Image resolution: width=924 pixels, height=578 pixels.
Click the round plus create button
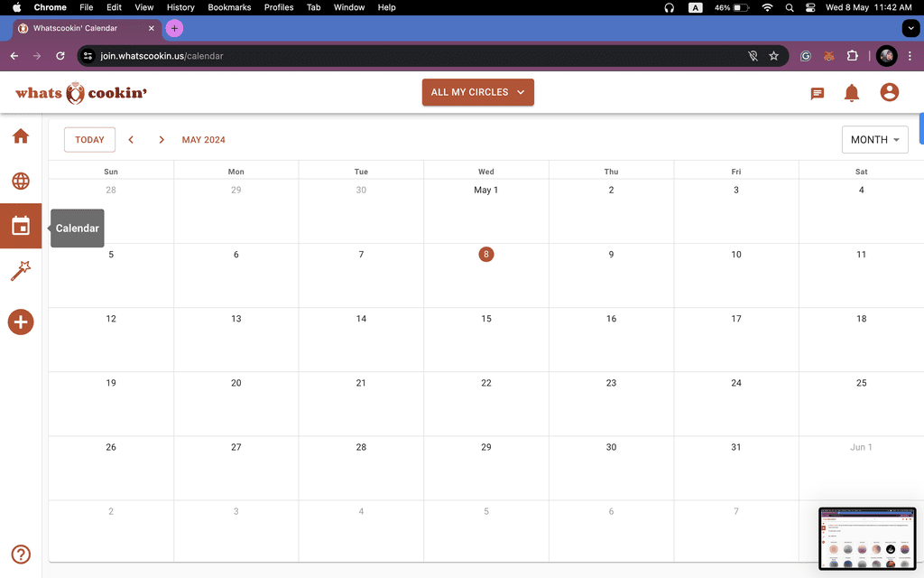click(x=21, y=322)
